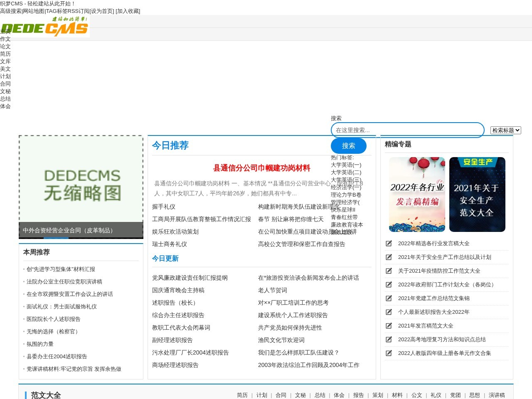The image size is (532, 399).
Task: Click pencil icon next to 2021年党建工作总结范文集锦
Action: click(x=389, y=298)
